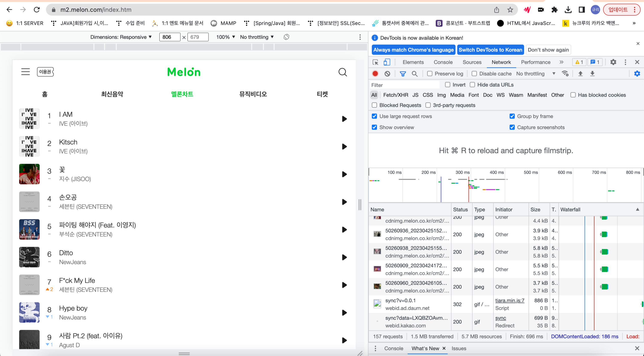Viewport: 644px width, 356px height.
Task: Check the Disable cache option
Action: (x=474, y=73)
